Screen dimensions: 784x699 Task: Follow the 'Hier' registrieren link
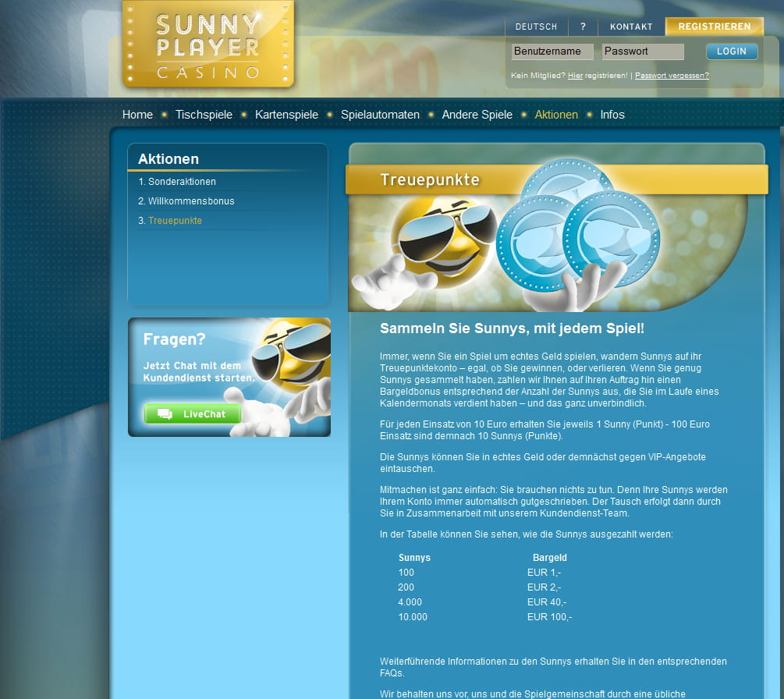coord(575,76)
